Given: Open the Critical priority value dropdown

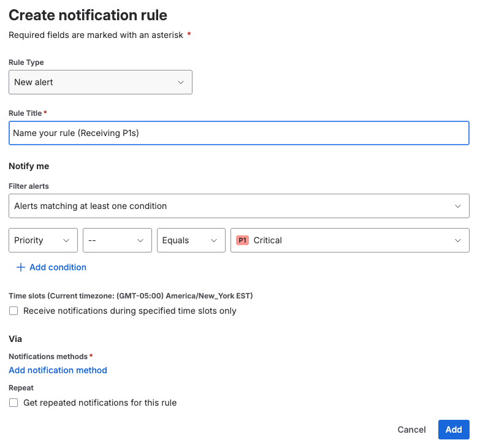Looking at the screenshot, I should (349, 240).
